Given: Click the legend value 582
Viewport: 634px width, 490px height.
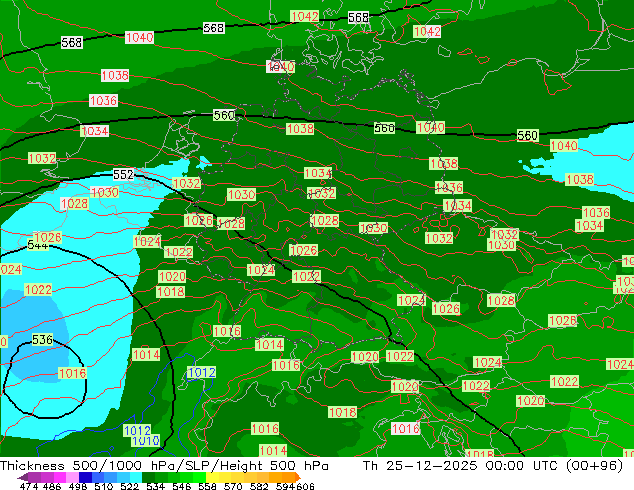Looking at the screenshot, I should 259,486.
